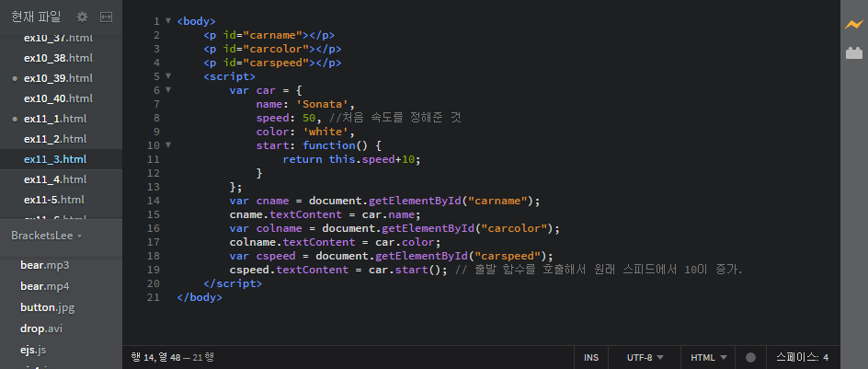Change indent width value 4

(x=826, y=357)
